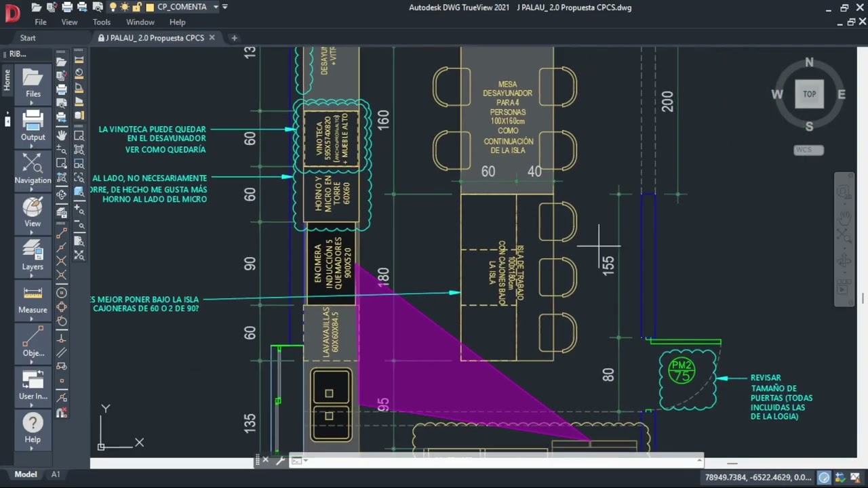Open the User Interface panel in the palette
Screen dimensions: 868x488
(33, 385)
